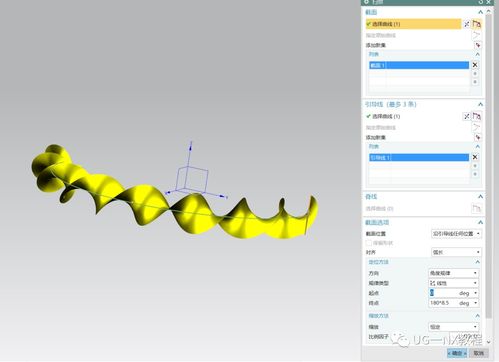This screenshot has height=362, width=499.
Task: Click the curve icon in guide row
Action: (477, 116)
